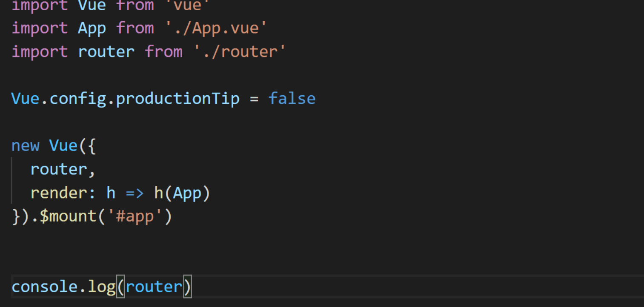Click the router property inside Vue options
This screenshot has width=644, height=307.
pyautogui.click(x=59, y=169)
